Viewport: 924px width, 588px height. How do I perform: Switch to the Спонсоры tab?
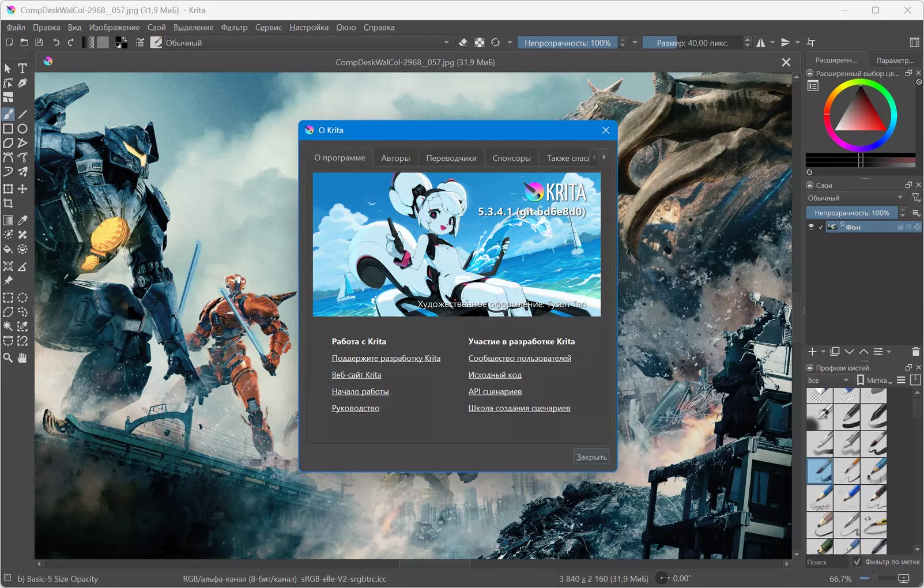click(x=512, y=158)
